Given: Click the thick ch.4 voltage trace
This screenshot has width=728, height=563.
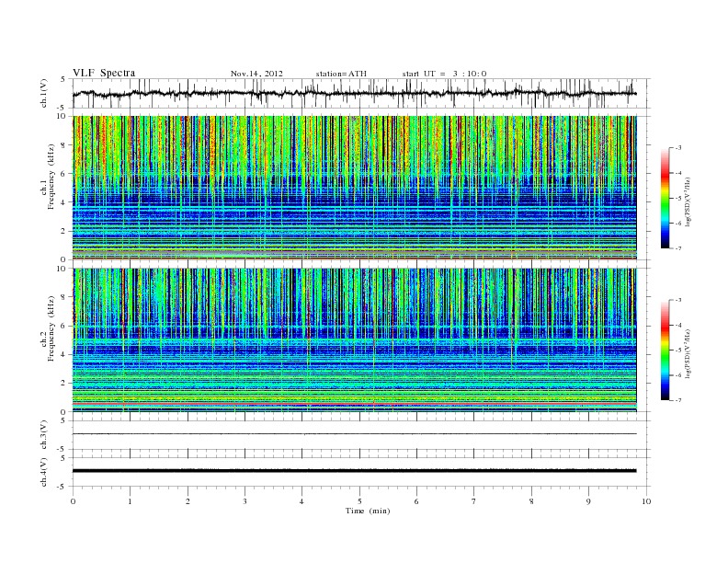Looking at the screenshot, I should 355,471.
